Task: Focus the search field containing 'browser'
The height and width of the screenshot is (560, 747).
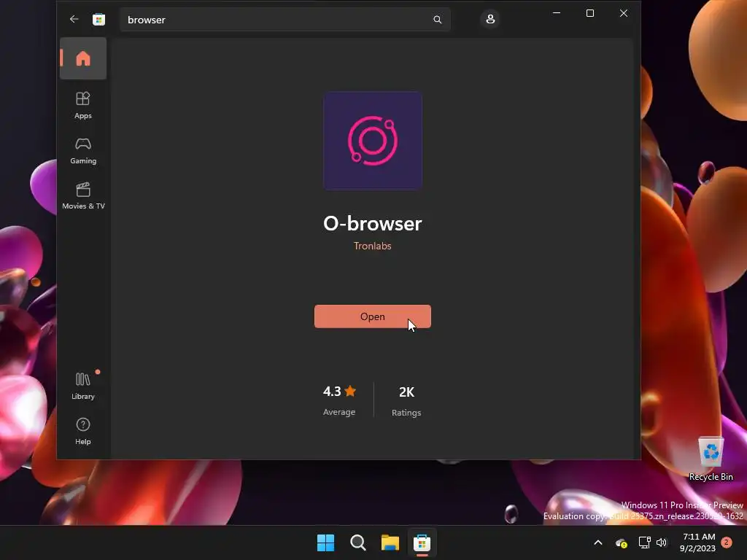Action: (285, 20)
